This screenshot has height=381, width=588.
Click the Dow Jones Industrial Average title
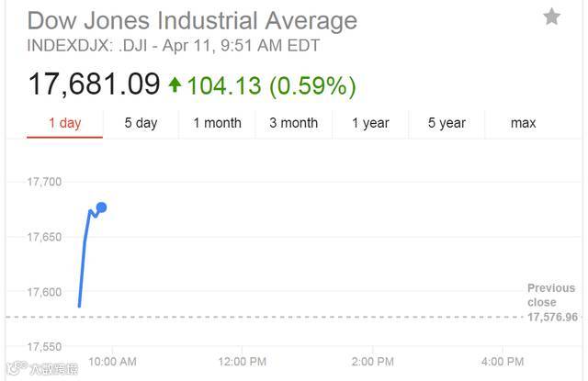192,20
